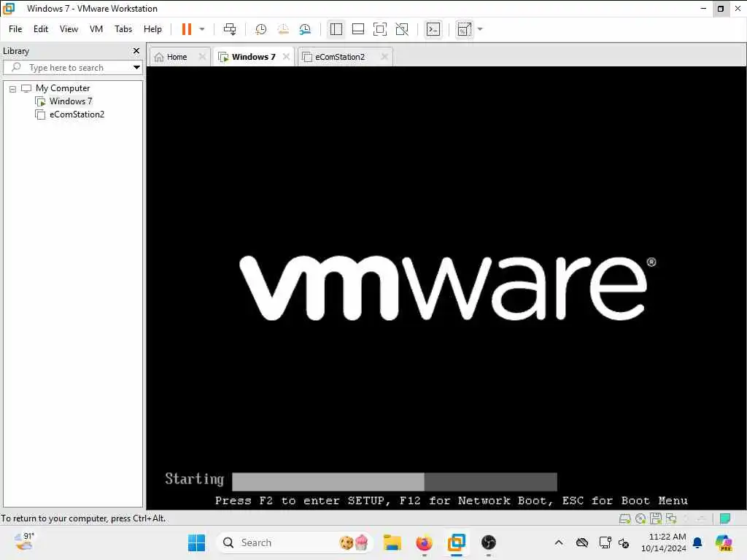Open the File menu

click(15, 29)
